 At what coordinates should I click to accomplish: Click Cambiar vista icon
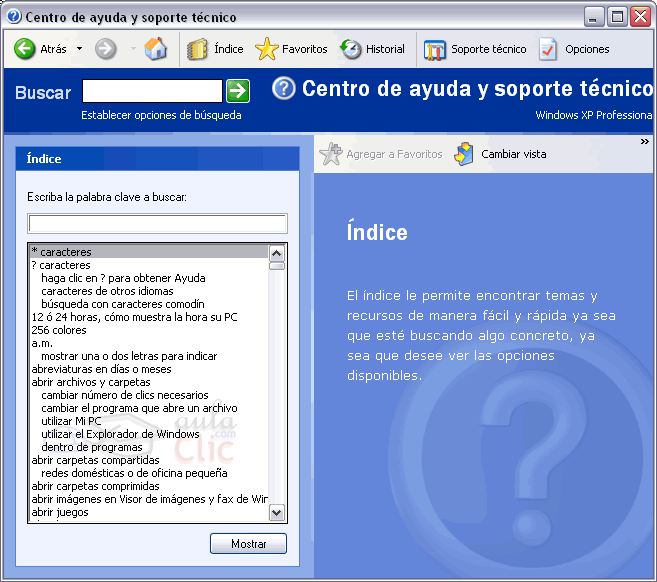click(464, 154)
